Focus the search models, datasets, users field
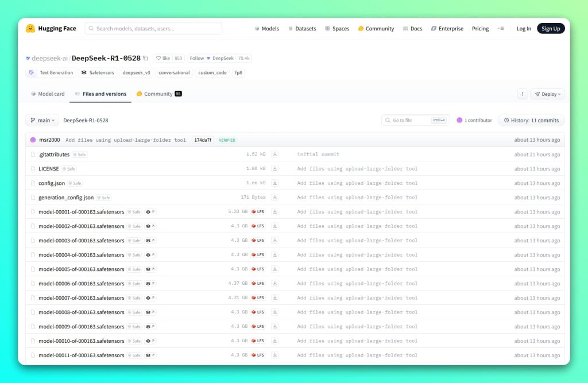 153,29
